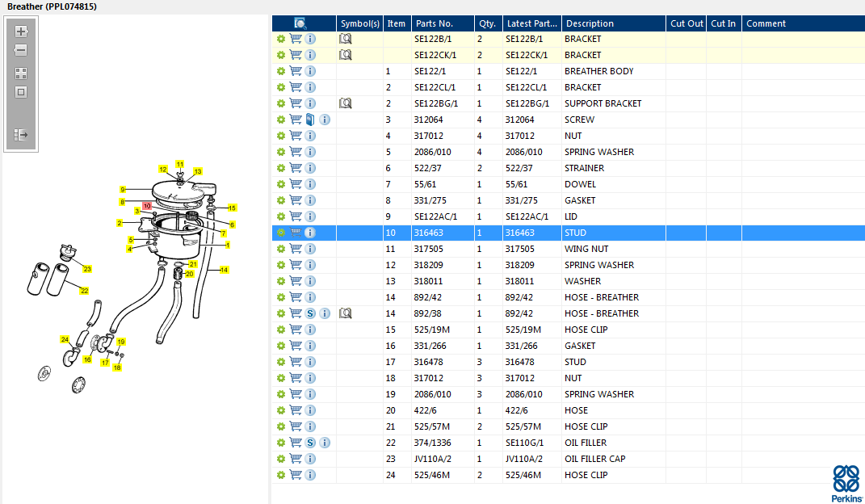This screenshot has width=865, height=504.
Task: Click gear icon for GASKET 331/275
Action: coord(281,200)
